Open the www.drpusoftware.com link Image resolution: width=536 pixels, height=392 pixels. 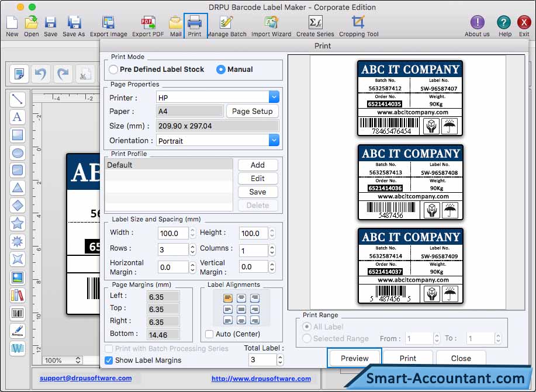click(x=261, y=379)
